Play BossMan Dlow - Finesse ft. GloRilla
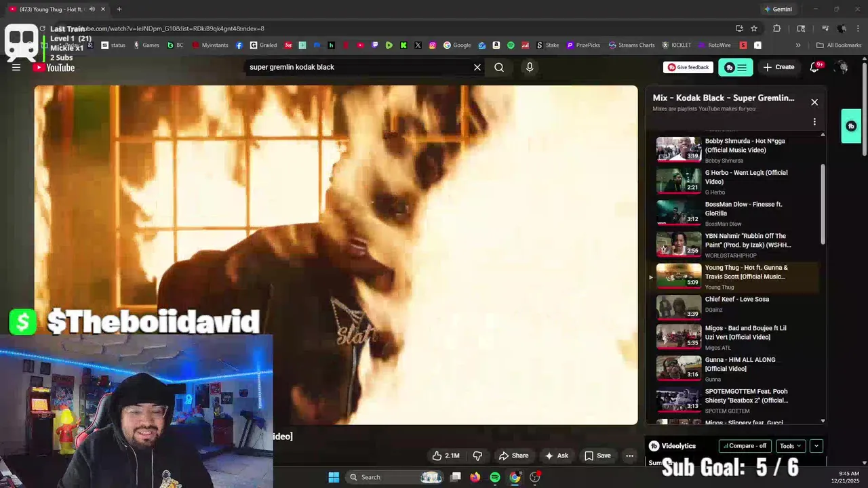The height and width of the screenshot is (488, 868). pos(736,213)
